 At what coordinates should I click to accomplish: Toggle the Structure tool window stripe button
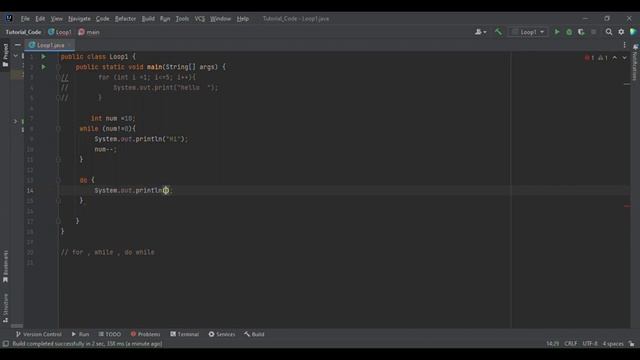click(x=5, y=308)
